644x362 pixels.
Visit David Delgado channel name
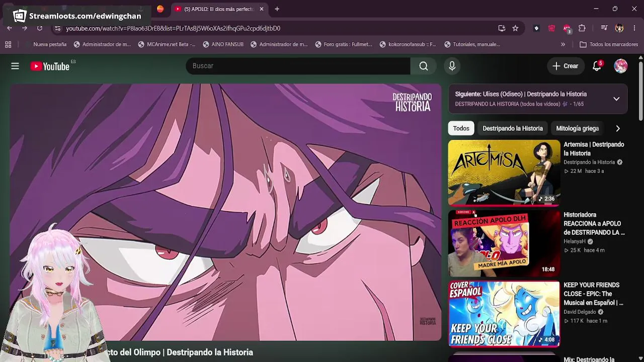580,312
